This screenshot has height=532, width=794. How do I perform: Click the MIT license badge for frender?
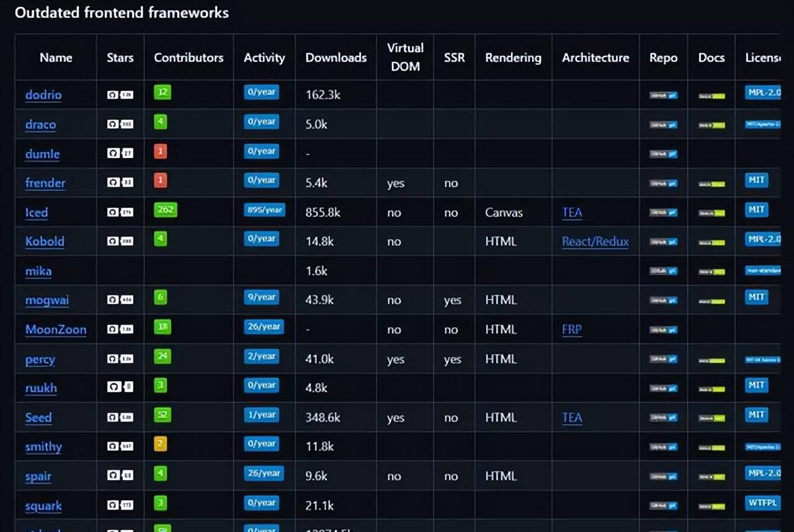pos(757,180)
